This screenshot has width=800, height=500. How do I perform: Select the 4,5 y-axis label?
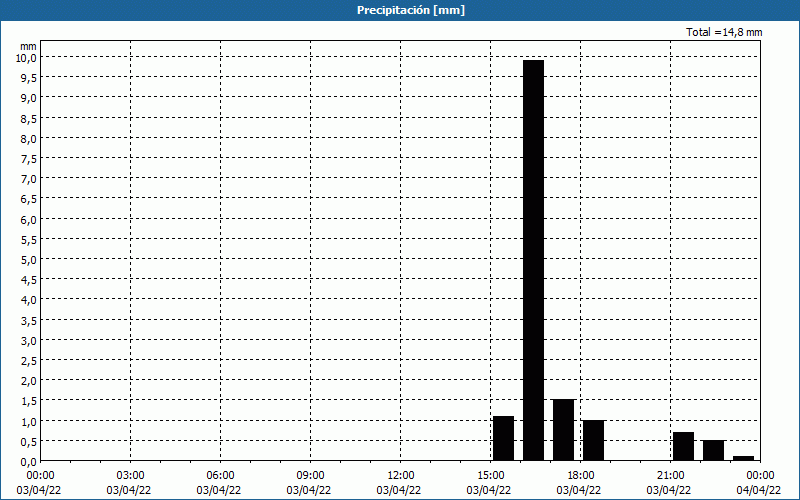coord(29,280)
